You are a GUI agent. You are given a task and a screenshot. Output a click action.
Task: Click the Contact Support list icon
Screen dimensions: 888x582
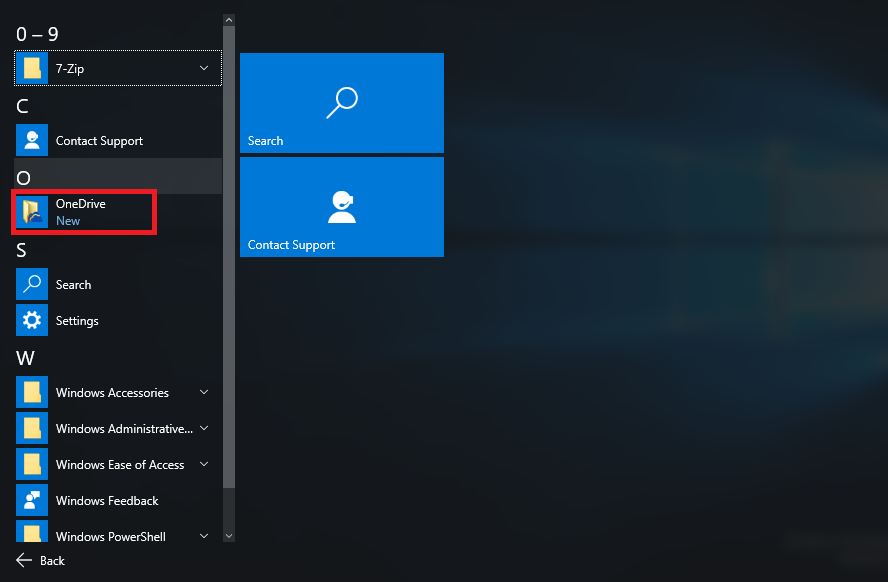pos(32,140)
